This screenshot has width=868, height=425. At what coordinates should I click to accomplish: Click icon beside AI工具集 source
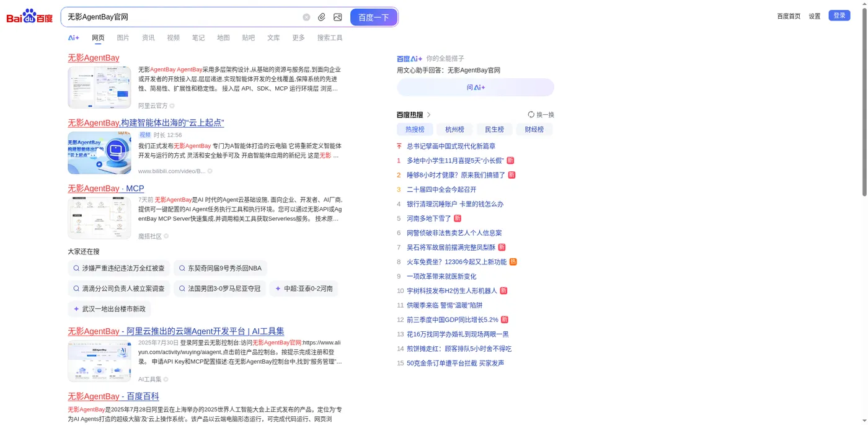click(x=166, y=380)
